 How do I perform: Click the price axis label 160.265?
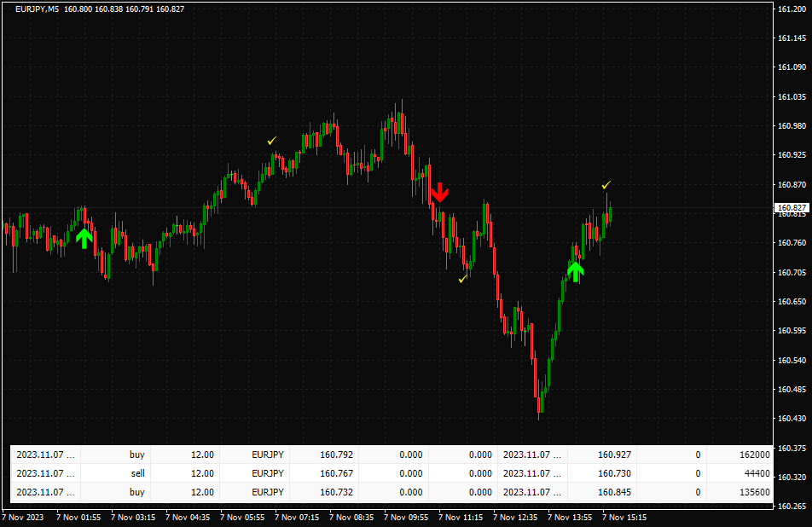(792, 507)
